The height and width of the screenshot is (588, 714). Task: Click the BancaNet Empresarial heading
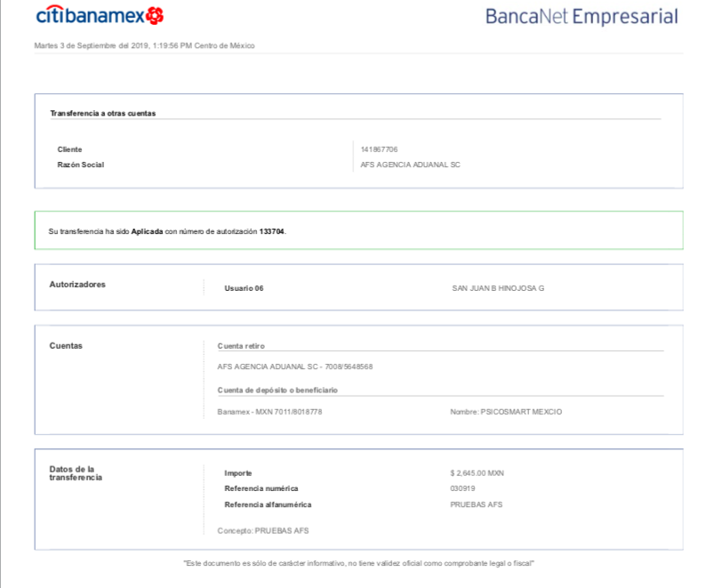coord(582,16)
